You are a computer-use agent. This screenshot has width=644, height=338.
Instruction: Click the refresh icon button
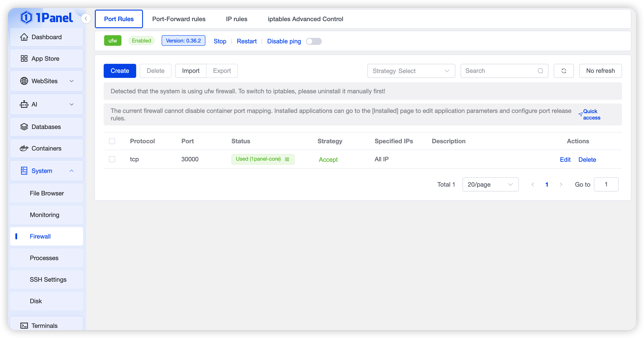point(564,71)
